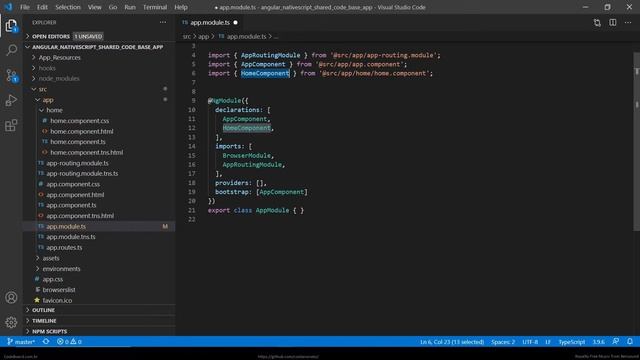Open app-routing.module.tns.ts file
The image size is (640, 360).
99,173
